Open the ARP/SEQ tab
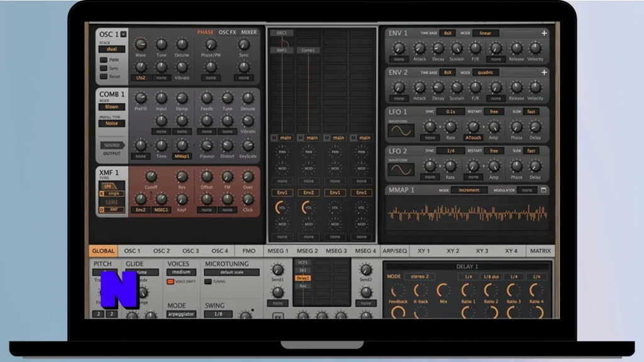Image resolution: width=644 pixels, height=362 pixels. [395, 251]
